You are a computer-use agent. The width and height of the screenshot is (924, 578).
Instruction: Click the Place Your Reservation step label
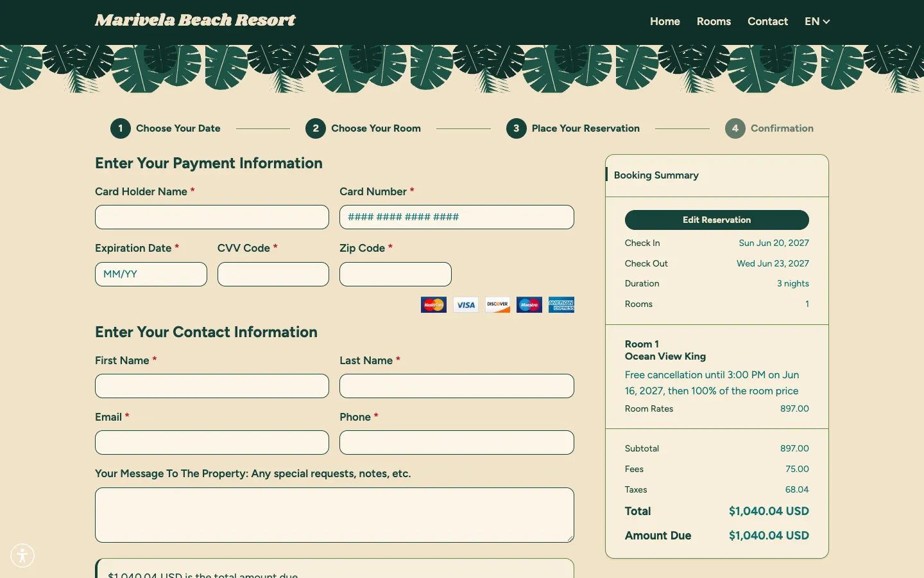pyautogui.click(x=586, y=128)
